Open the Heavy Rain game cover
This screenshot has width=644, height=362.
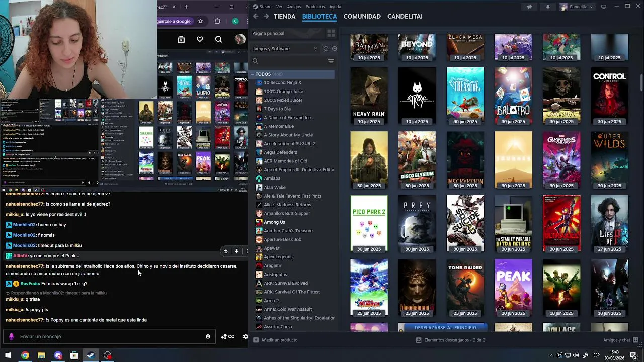[x=369, y=96]
